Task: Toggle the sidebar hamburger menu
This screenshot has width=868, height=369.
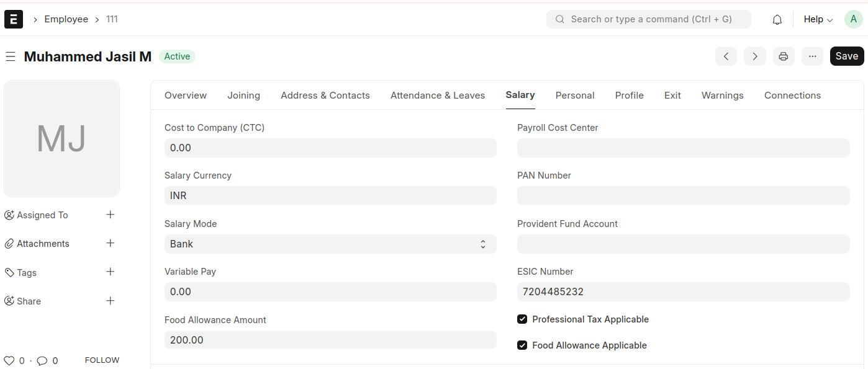Action: click(x=10, y=56)
